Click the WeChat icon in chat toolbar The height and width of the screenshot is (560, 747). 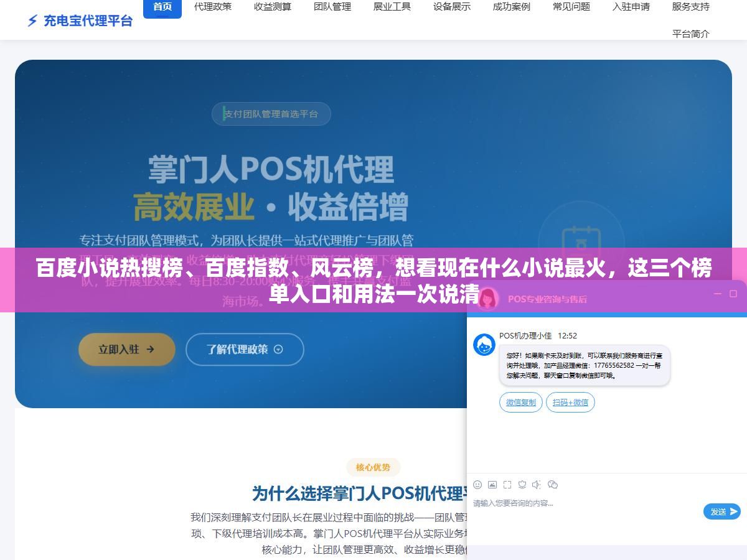coord(552,485)
